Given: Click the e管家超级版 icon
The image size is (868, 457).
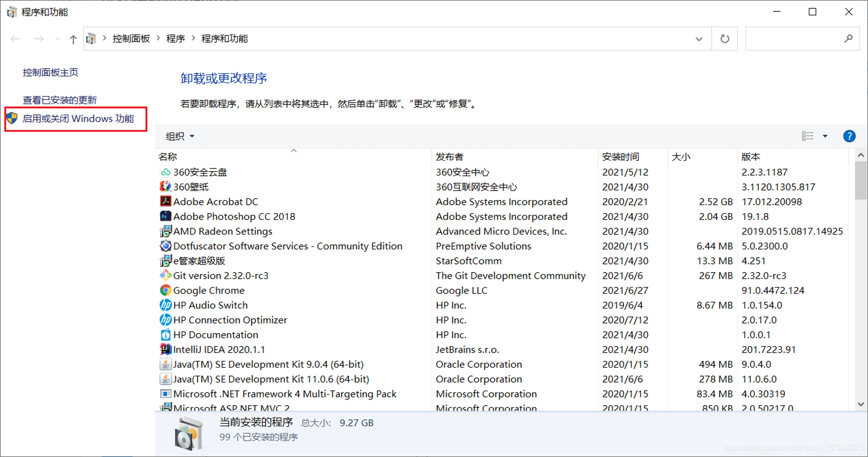Looking at the screenshot, I should tap(165, 261).
